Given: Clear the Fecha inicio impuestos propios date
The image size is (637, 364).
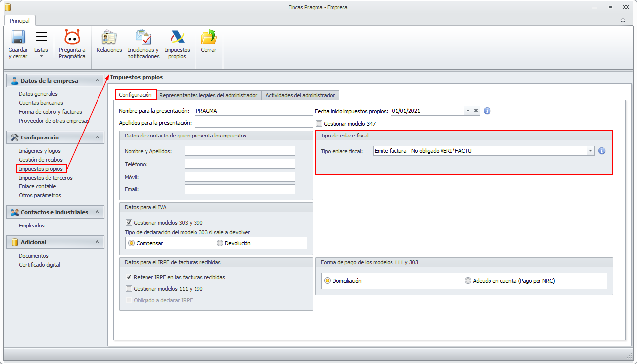Looking at the screenshot, I should point(476,111).
